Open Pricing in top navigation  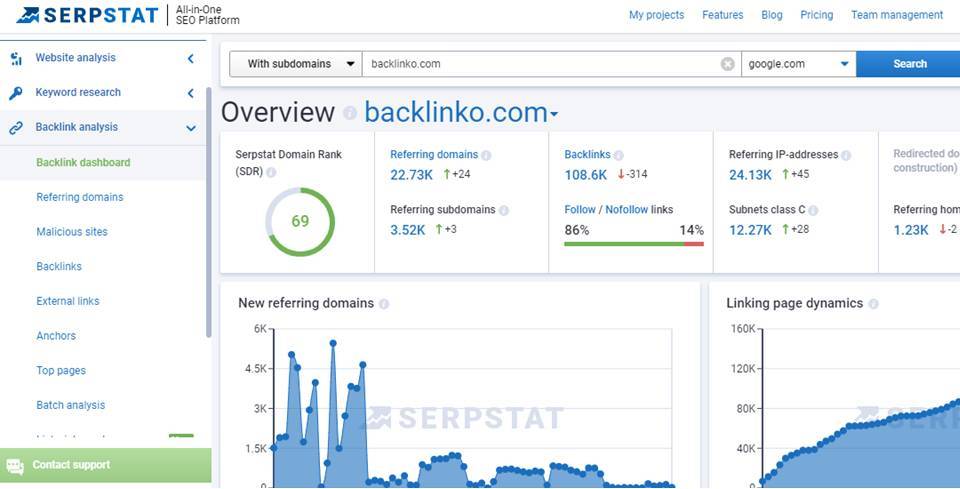click(x=817, y=15)
